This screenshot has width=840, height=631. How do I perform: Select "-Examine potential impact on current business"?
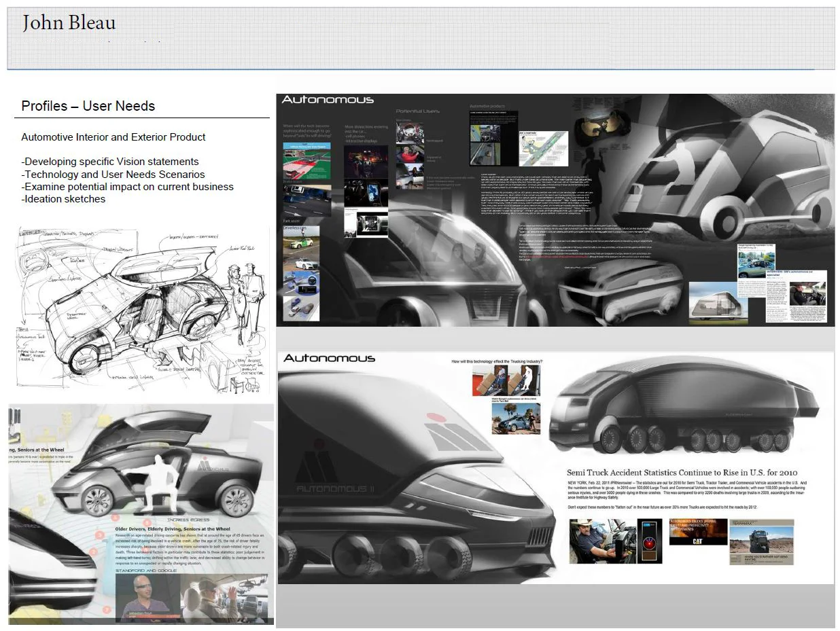(x=127, y=187)
